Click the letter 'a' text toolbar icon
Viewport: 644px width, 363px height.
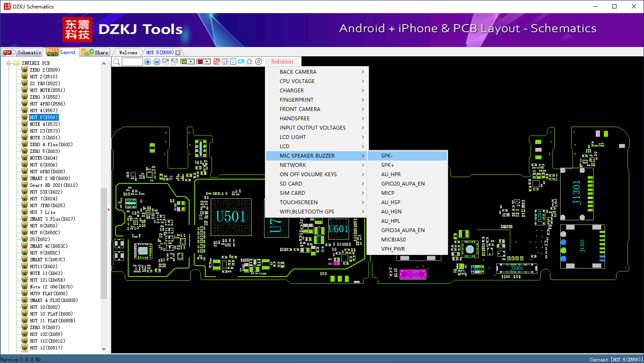(225, 61)
